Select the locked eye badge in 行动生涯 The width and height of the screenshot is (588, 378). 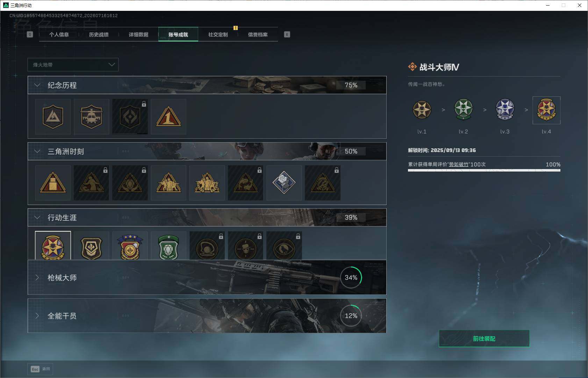coord(284,246)
